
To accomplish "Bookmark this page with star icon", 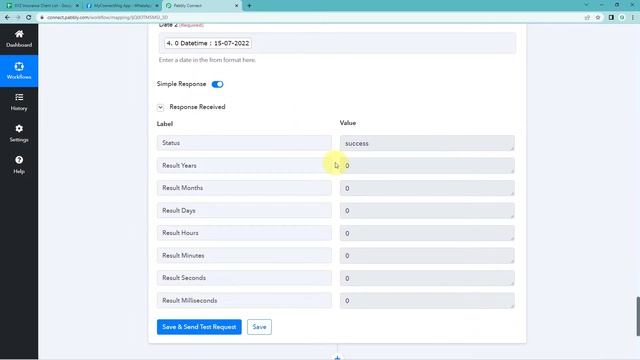I will pos(598,18).
